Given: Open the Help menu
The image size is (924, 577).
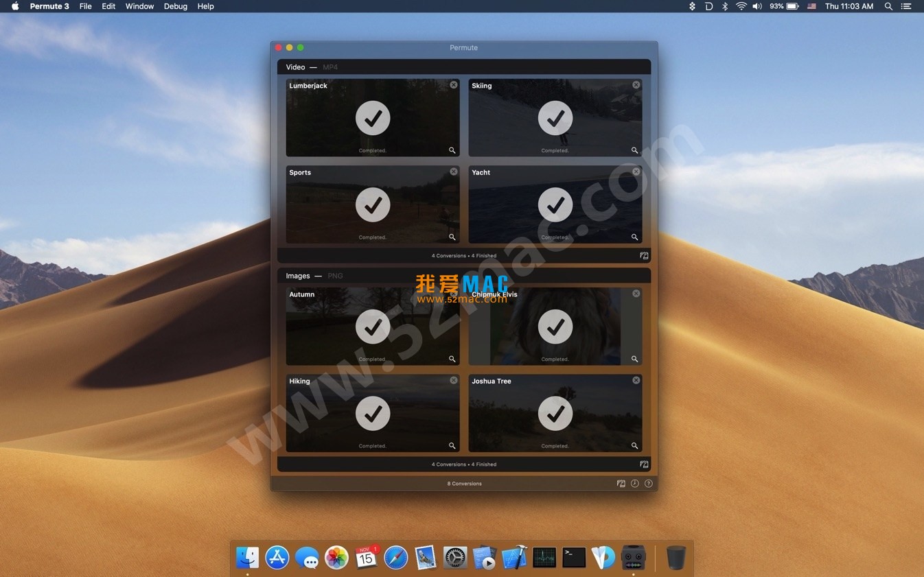Looking at the screenshot, I should point(205,6).
